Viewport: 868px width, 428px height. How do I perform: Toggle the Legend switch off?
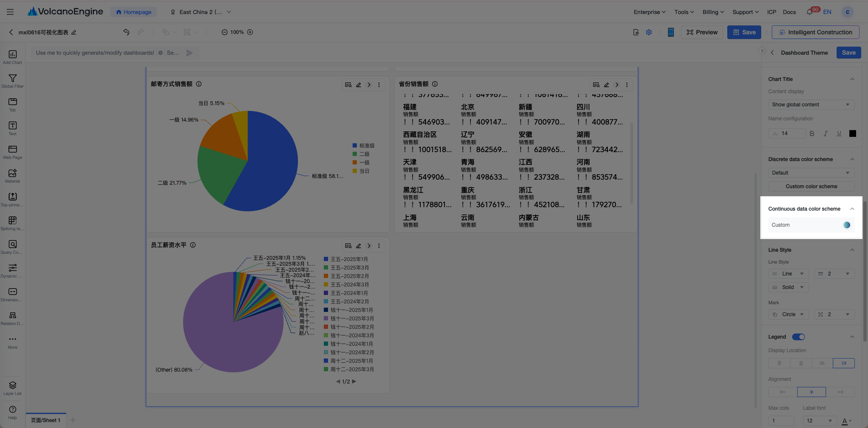point(798,337)
